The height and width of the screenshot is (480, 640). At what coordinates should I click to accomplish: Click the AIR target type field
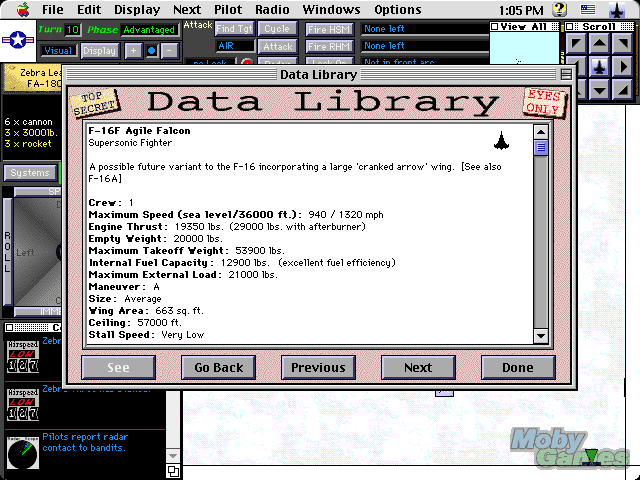tap(235, 46)
